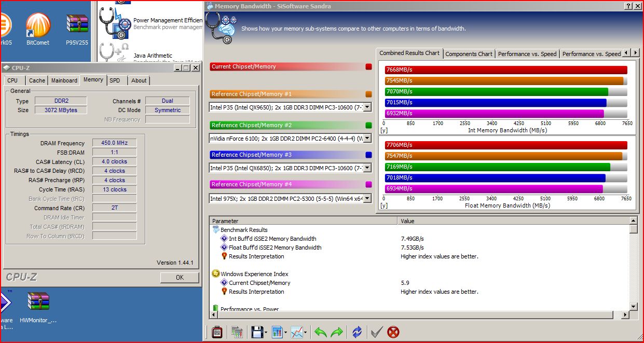Click the Performance vs. Power section icon
The image size is (644, 343).
click(x=216, y=309)
